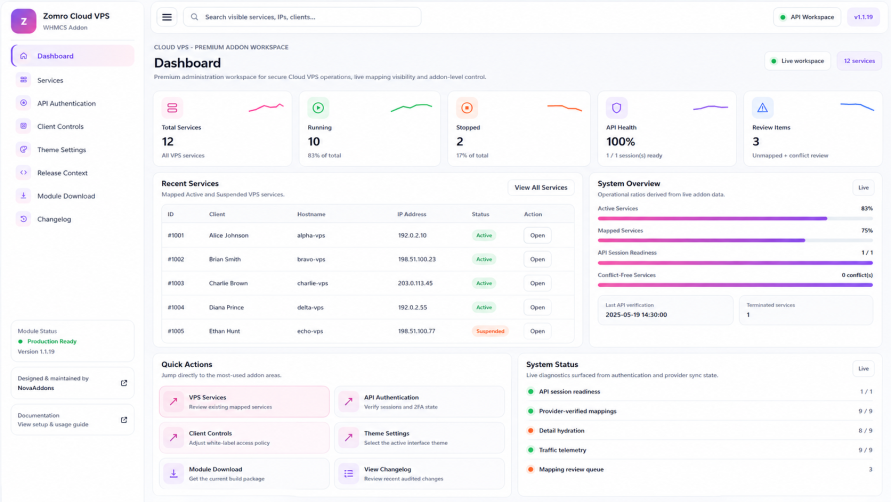Image resolution: width=891 pixels, height=502 pixels.
Task: Click the Running play icon
Action: [x=318, y=107]
